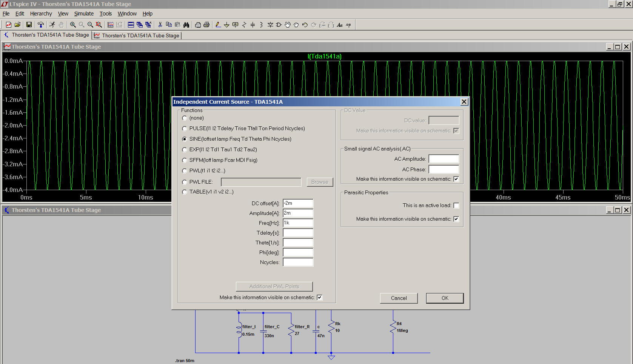Screen dimensions: 633x364
Task: Create a new schematic from toolbar
Action: pyautogui.click(x=8, y=25)
